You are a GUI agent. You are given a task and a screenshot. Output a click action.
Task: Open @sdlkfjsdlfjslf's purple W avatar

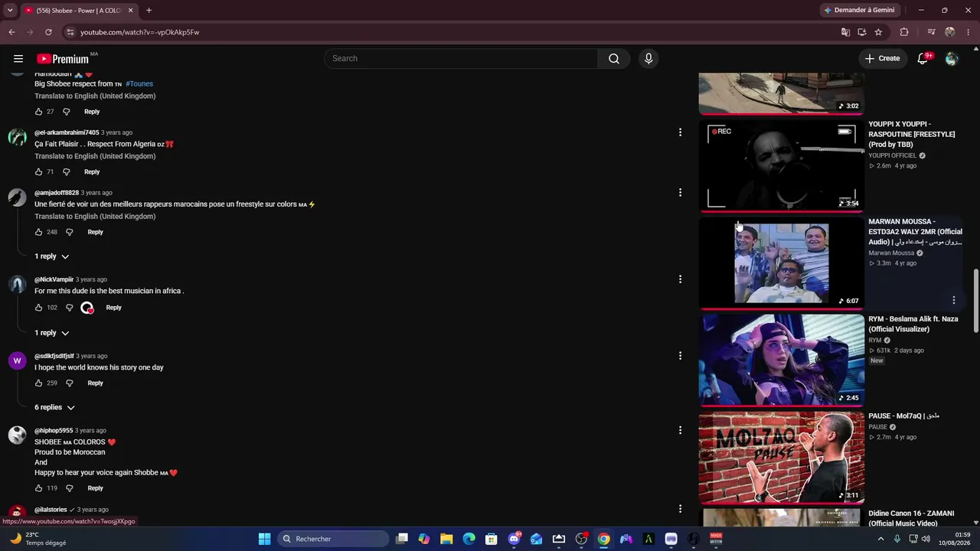tap(17, 360)
